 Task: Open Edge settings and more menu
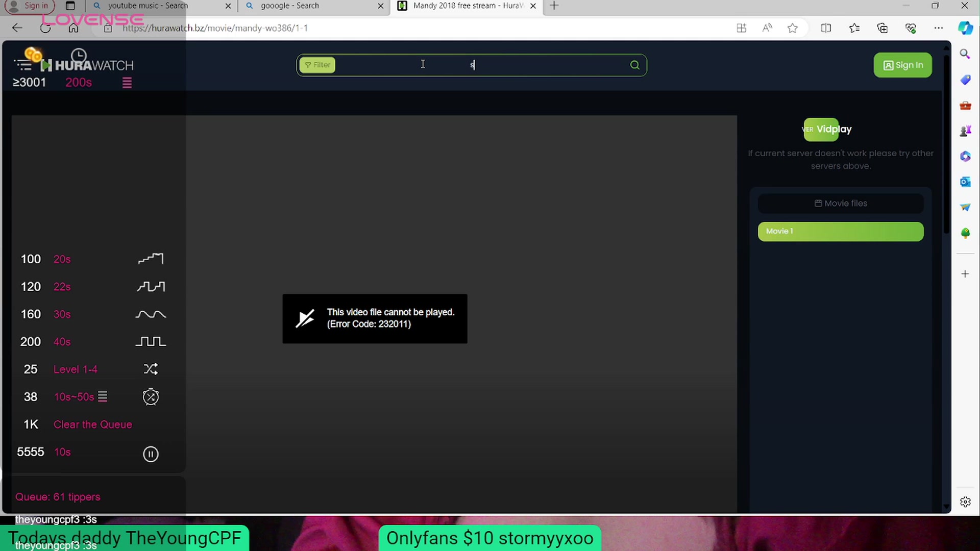point(938,28)
